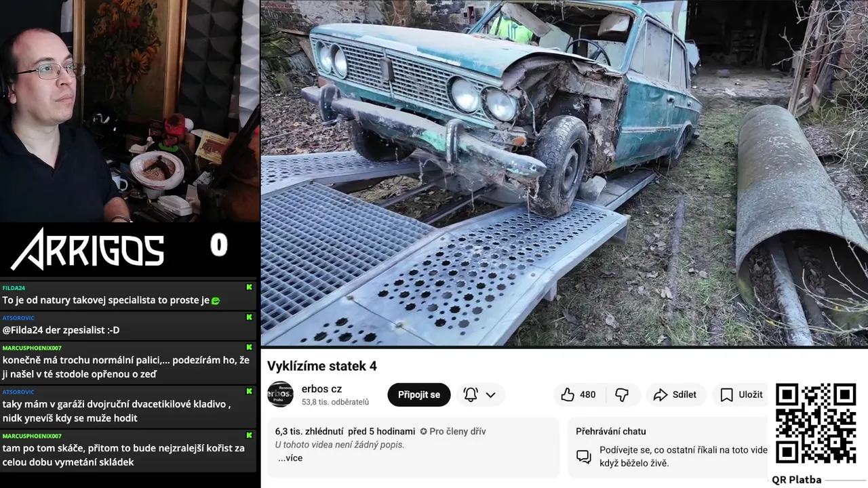Click the video player showing the blue car
The width and height of the screenshot is (868, 488).
564,173
